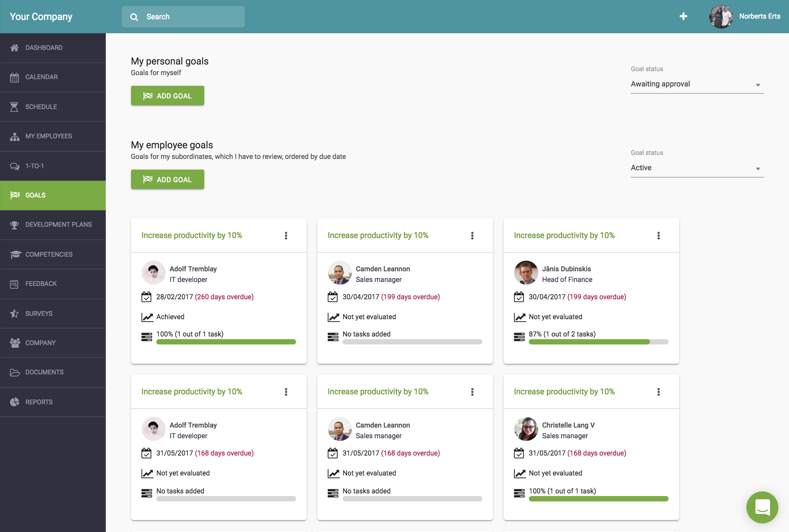Click the search magnifier icon
The image size is (789, 532).
[x=134, y=17]
